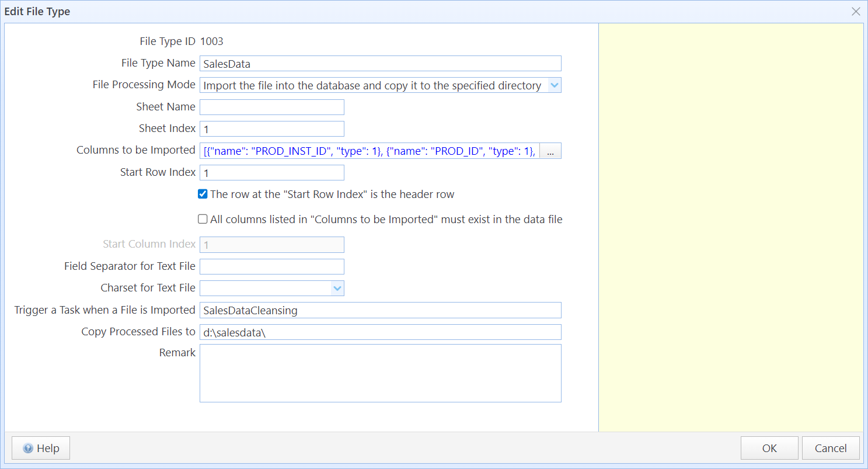Click into the Sheet Name field
Image resolution: width=868 pixels, height=469 pixels.
click(x=271, y=107)
